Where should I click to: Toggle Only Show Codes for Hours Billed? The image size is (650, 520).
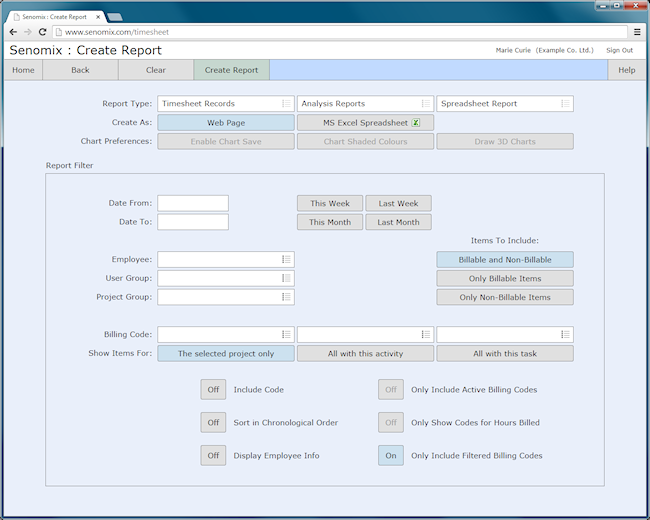(x=390, y=423)
